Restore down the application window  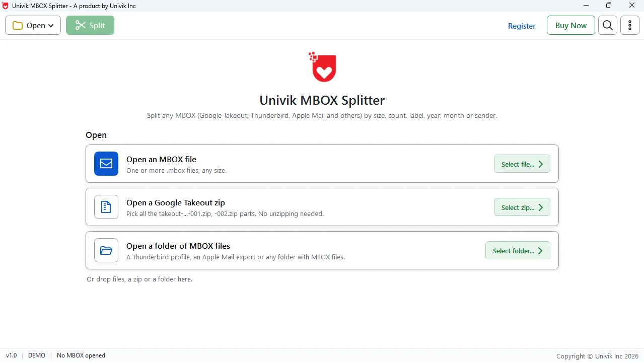click(x=609, y=6)
